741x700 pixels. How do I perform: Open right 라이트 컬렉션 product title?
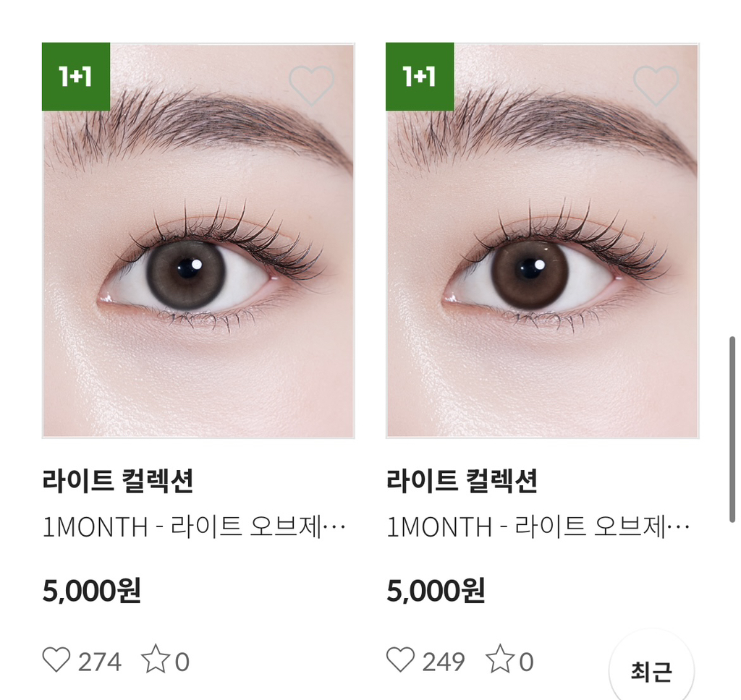[462, 481]
